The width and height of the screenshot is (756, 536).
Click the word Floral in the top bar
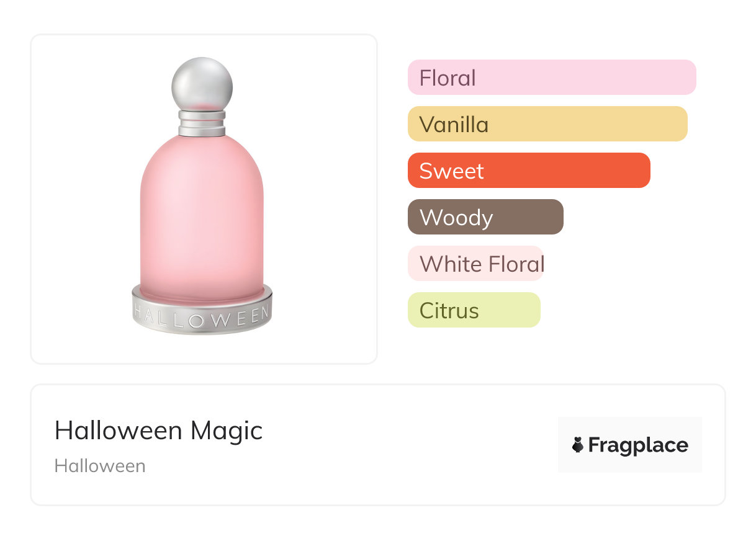(448, 78)
